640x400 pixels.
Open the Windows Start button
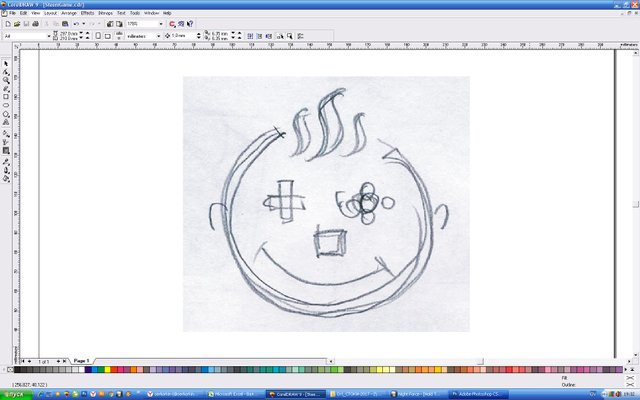[16, 394]
